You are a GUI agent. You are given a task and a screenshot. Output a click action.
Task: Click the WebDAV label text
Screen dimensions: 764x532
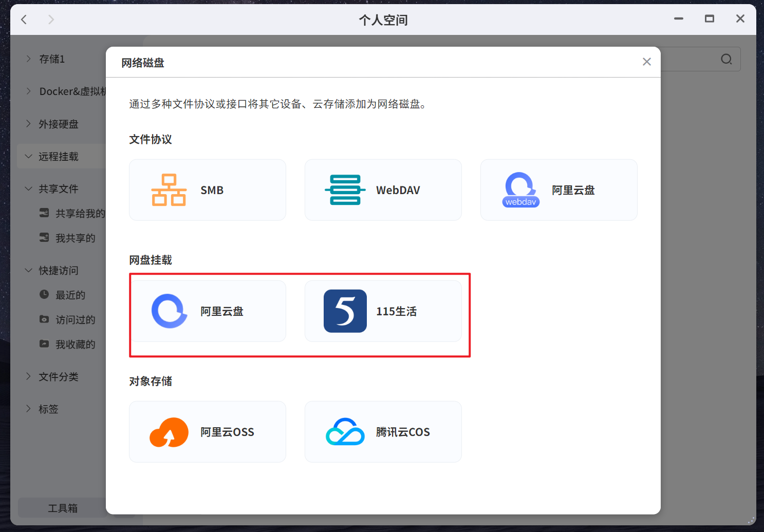click(398, 190)
